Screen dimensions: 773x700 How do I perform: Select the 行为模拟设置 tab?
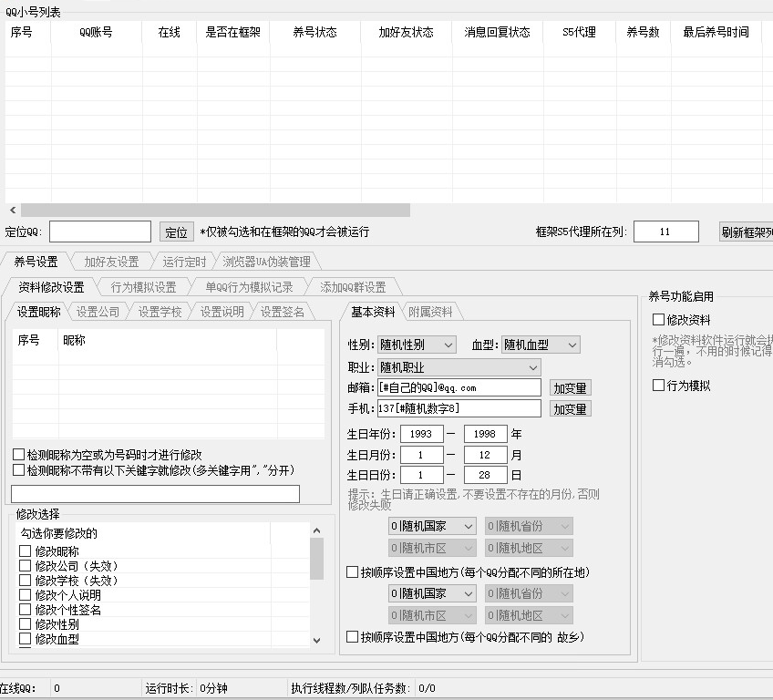[x=143, y=287]
